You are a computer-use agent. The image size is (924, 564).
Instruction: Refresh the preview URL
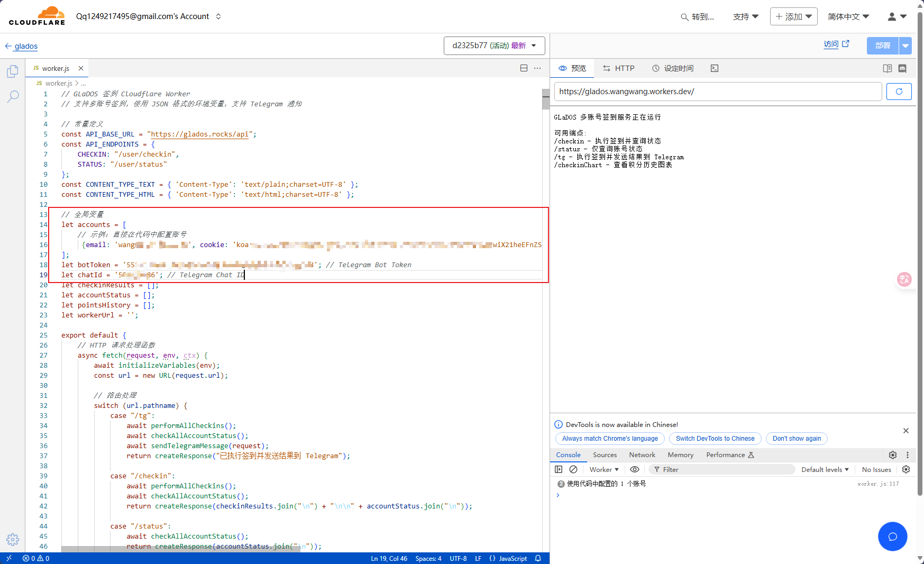click(x=899, y=92)
